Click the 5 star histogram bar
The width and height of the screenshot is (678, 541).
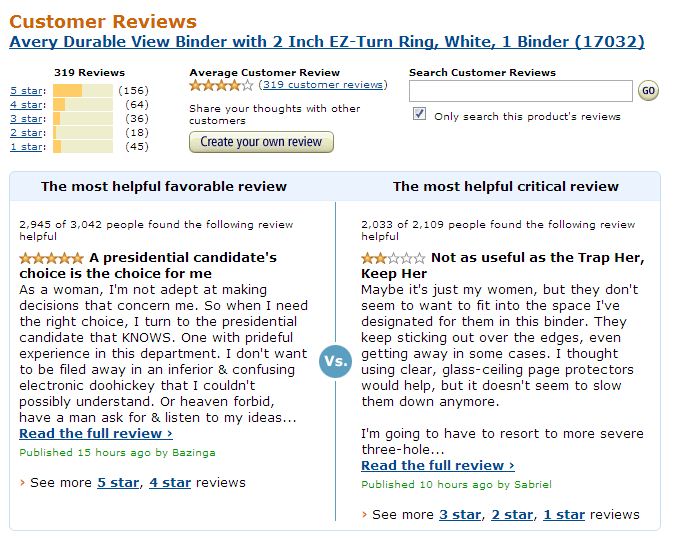click(83, 90)
